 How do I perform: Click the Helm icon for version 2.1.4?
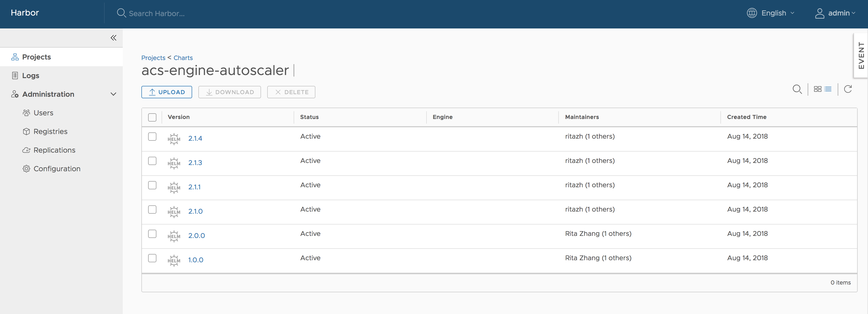click(x=174, y=139)
